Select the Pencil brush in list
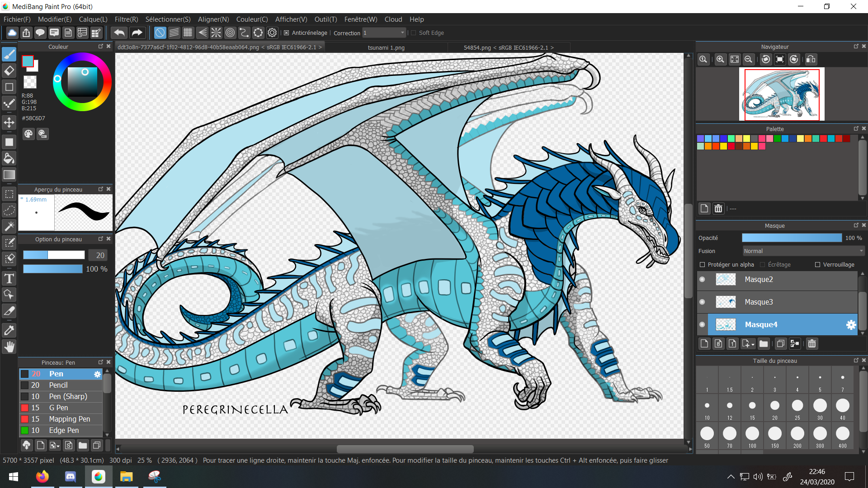Screen dimensions: 868x488 [x=59, y=385]
